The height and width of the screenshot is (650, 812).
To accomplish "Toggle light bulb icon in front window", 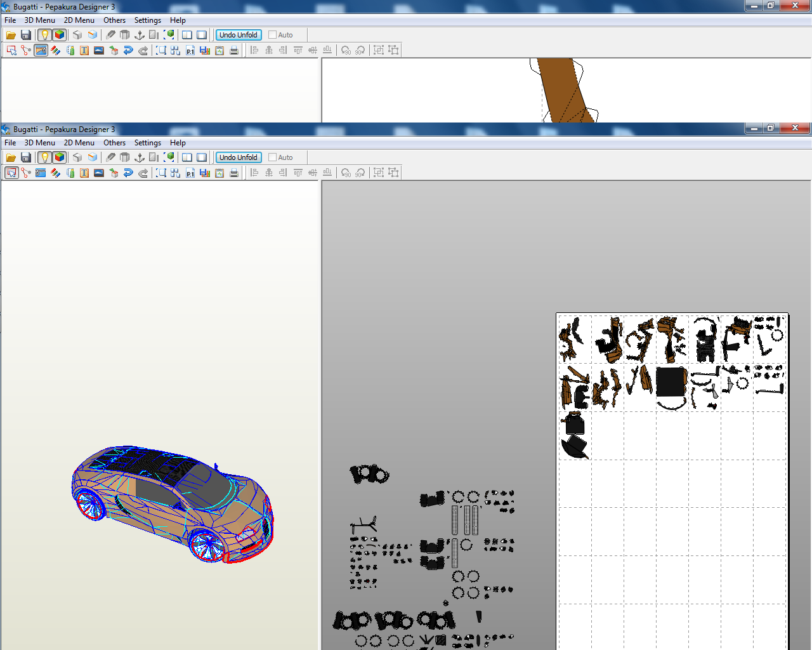I will pyautogui.click(x=44, y=157).
